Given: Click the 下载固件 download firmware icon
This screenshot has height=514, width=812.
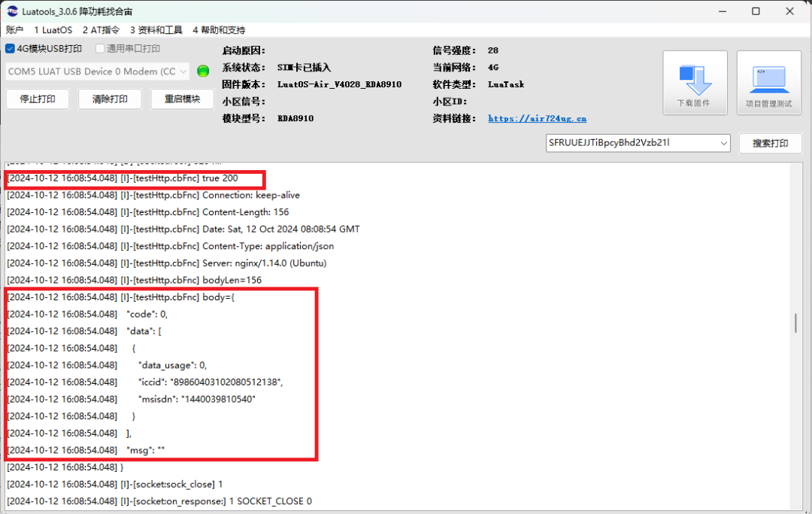Looking at the screenshot, I should click(x=695, y=82).
